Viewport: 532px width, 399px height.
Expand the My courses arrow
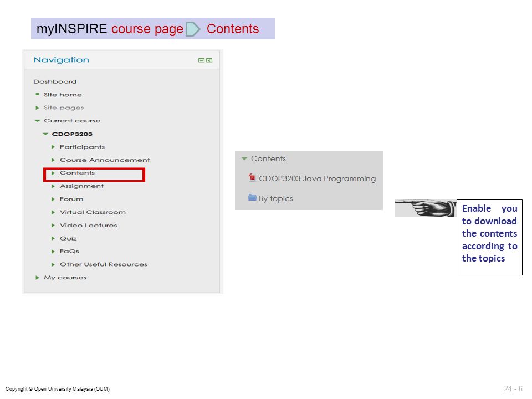click(37, 278)
